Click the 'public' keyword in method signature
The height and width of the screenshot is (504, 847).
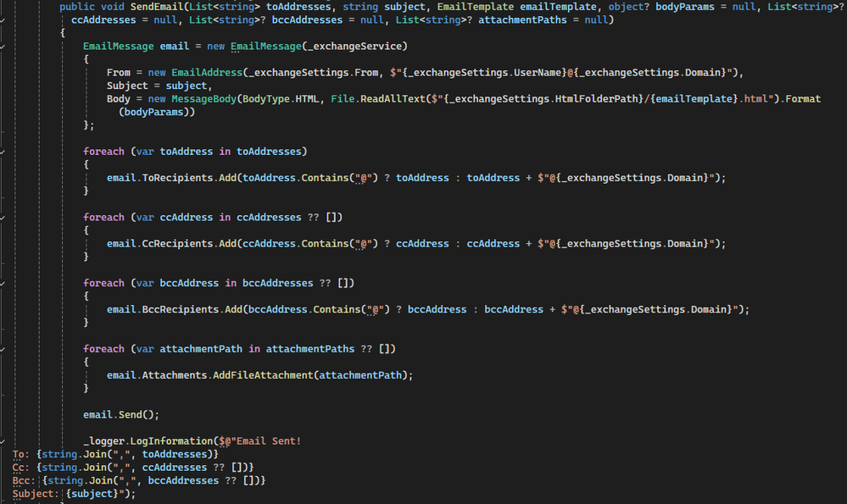pos(76,7)
